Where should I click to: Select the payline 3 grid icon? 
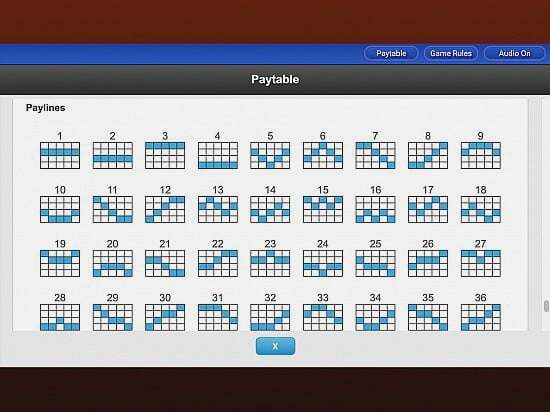click(x=165, y=155)
